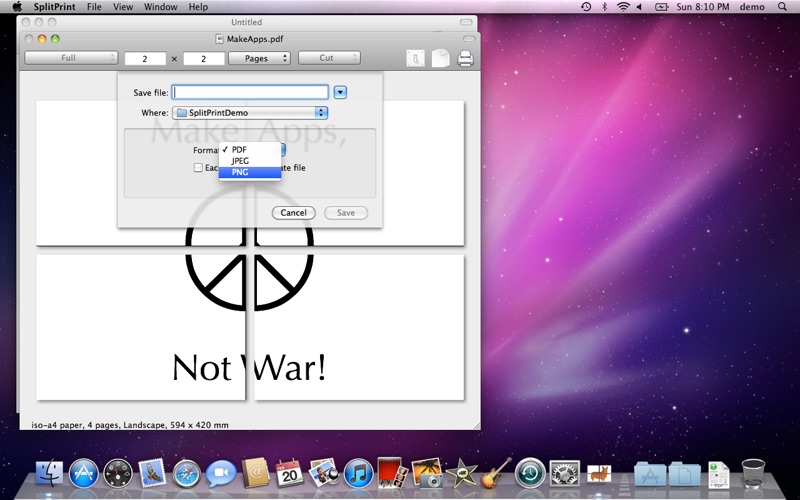
Task: Open the Cut popup in the toolbar
Action: 329,58
